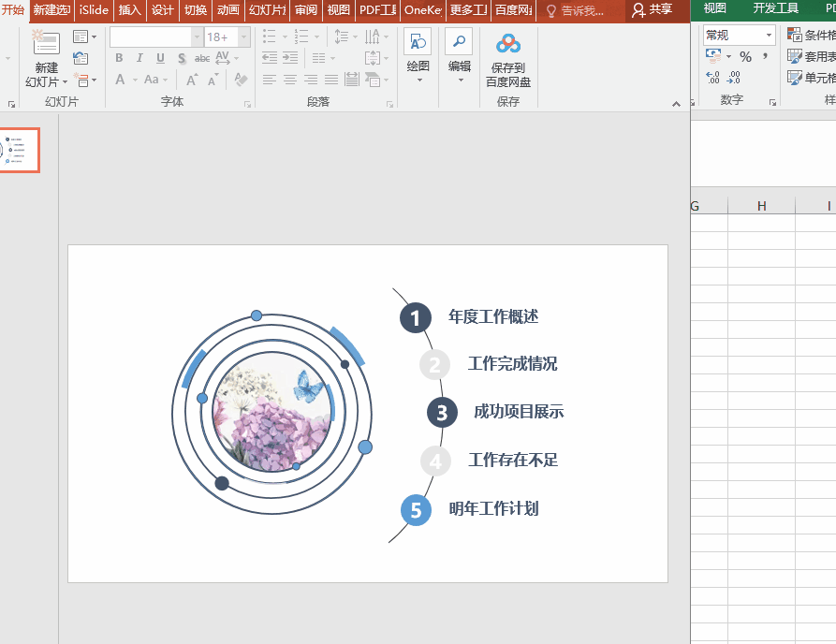Click the Distributed alignment icon

click(351, 80)
